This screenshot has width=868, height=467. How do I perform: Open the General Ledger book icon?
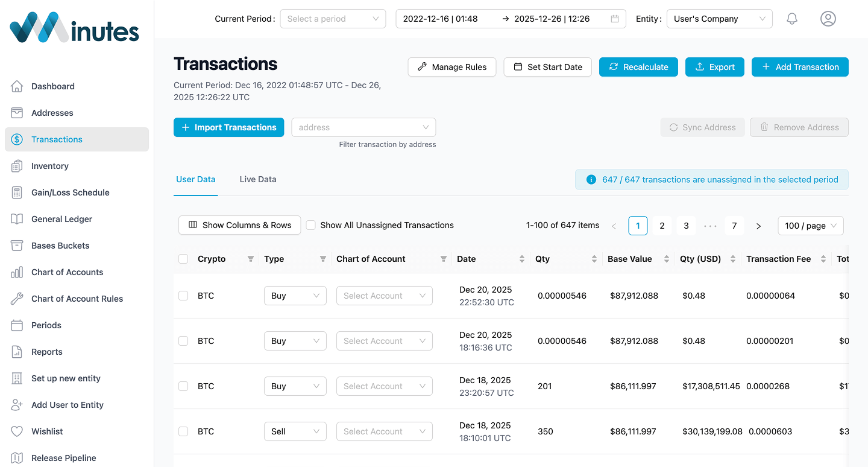[x=18, y=218]
